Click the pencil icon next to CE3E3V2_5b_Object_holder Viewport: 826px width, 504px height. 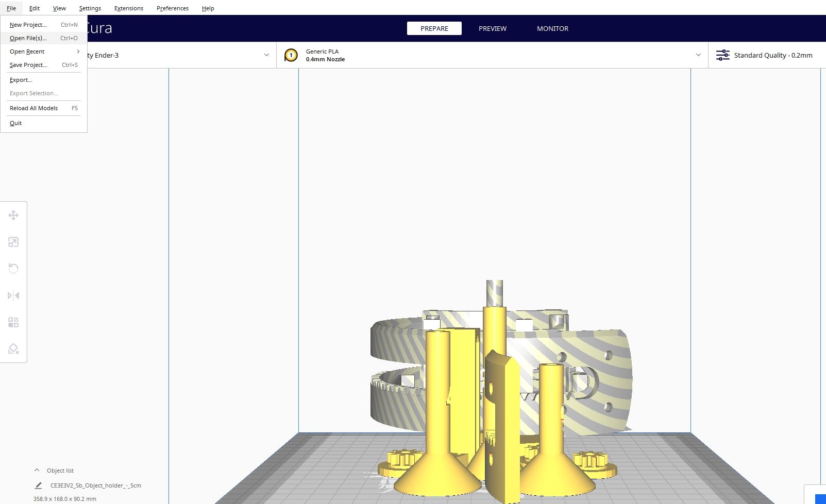tap(38, 485)
